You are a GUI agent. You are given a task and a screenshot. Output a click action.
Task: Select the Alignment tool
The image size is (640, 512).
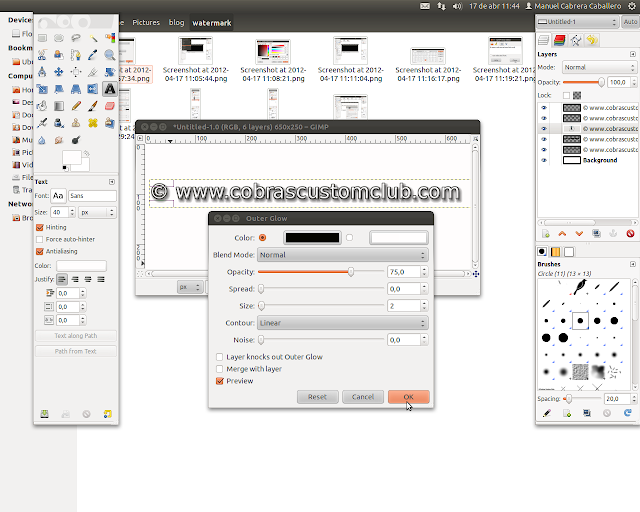[76, 72]
